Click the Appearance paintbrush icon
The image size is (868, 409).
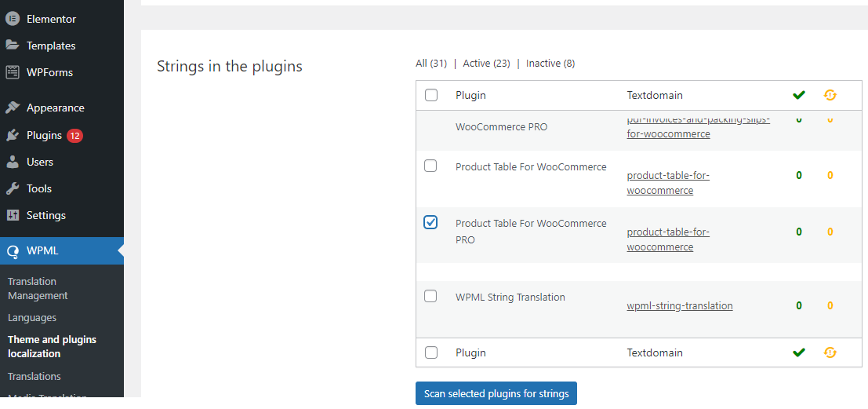pos(13,108)
